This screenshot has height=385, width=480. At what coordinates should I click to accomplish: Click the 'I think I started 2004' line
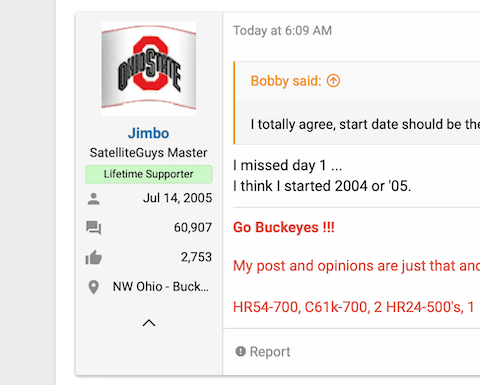300,186
